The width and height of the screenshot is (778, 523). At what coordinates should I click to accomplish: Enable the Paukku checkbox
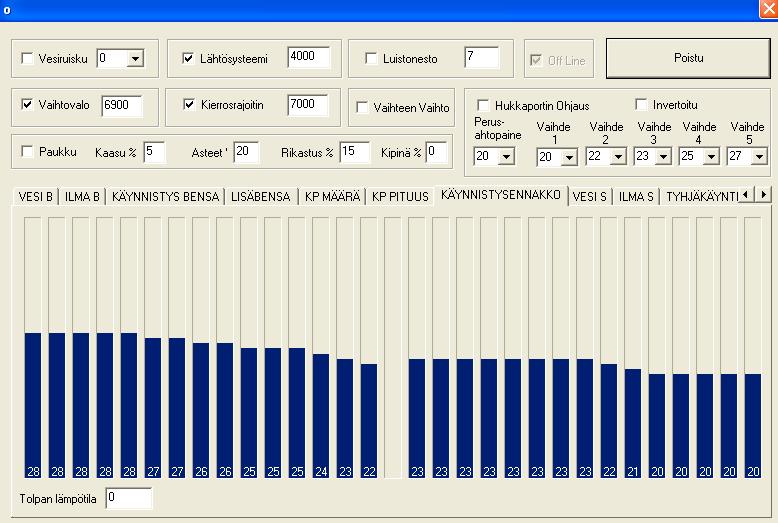coord(27,151)
